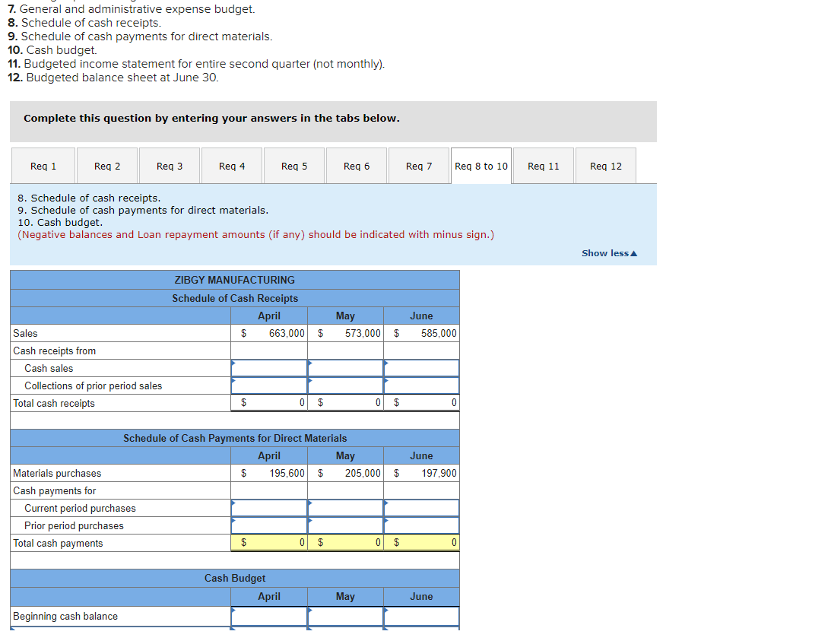Click Schedule of Cash Payments for Direct Materials heading
The height and width of the screenshot is (644, 831).
coord(235,438)
